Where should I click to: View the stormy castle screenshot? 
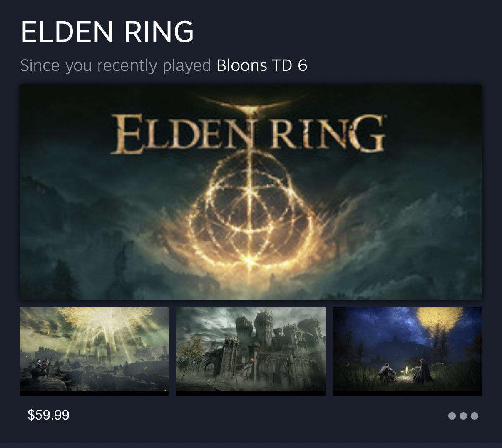coord(251,351)
